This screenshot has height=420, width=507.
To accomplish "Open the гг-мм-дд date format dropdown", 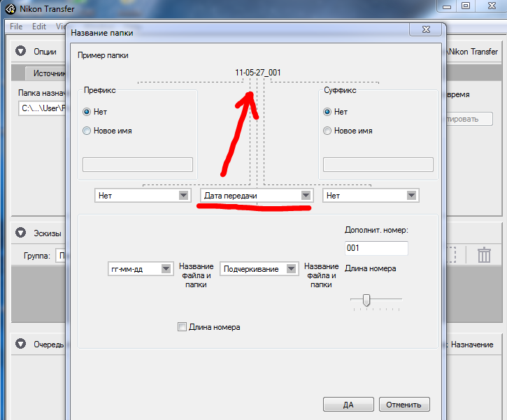I will [141, 269].
